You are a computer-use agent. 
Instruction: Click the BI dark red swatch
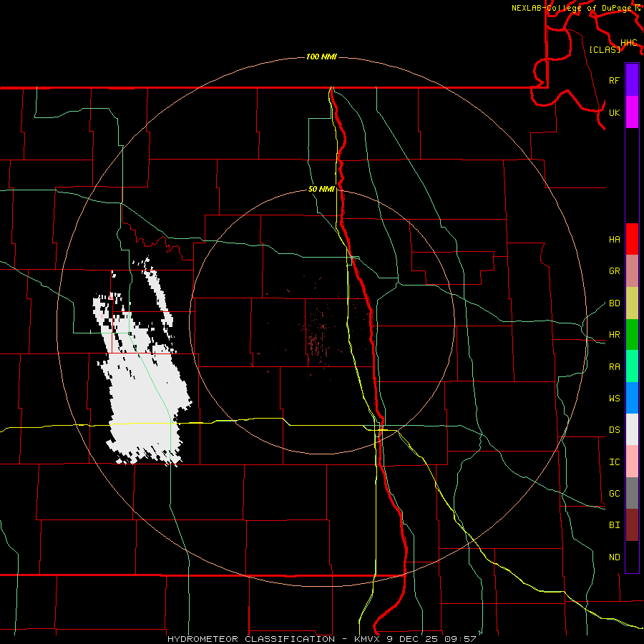pyautogui.click(x=632, y=525)
